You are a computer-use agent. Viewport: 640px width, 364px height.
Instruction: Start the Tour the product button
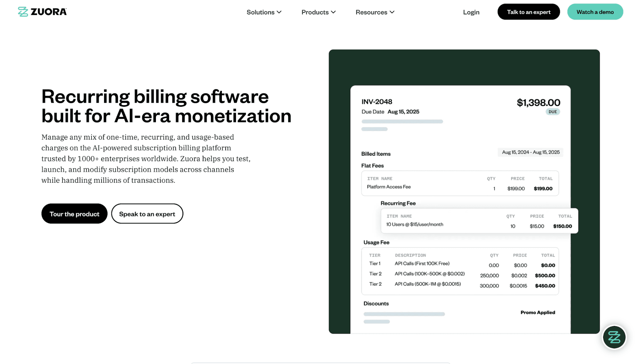[74, 214]
